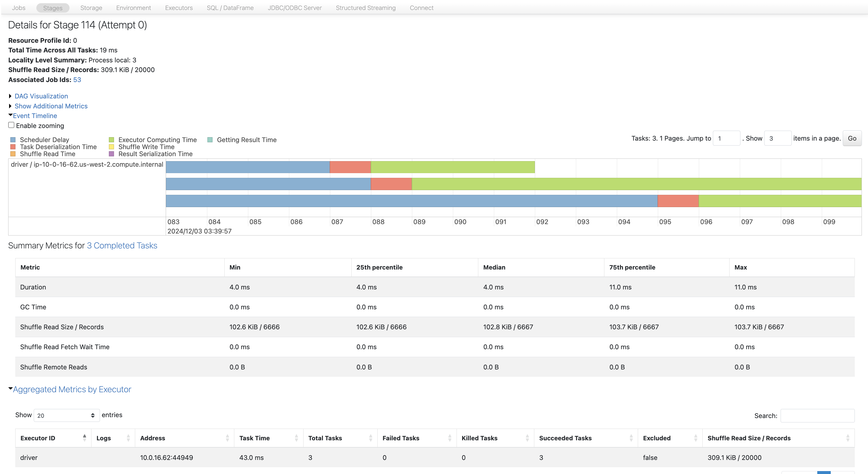Expand Show Additional Metrics

(x=51, y=106)
